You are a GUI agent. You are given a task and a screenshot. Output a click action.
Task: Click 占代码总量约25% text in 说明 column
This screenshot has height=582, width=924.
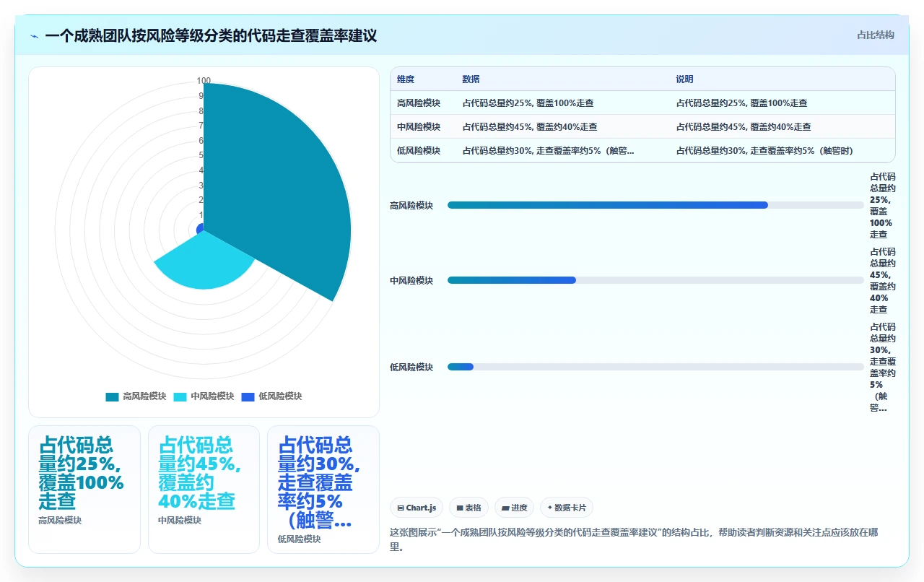[x=741, y=103]
